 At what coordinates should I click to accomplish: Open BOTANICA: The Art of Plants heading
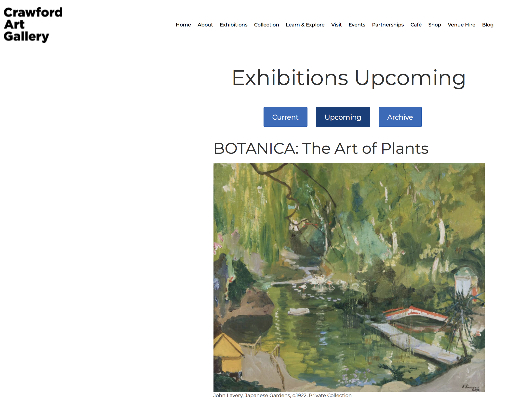(321, 148)
